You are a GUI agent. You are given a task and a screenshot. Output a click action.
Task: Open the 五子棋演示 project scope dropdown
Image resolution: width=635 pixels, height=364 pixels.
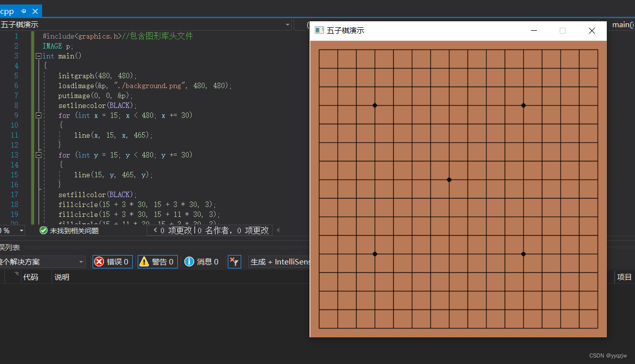point(146,24)
